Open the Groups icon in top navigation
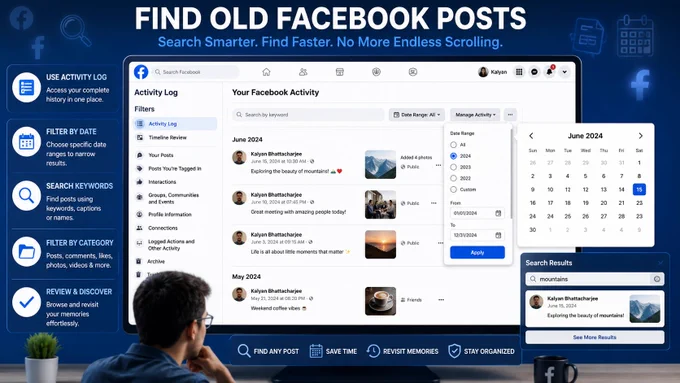 tap(376, 72)
